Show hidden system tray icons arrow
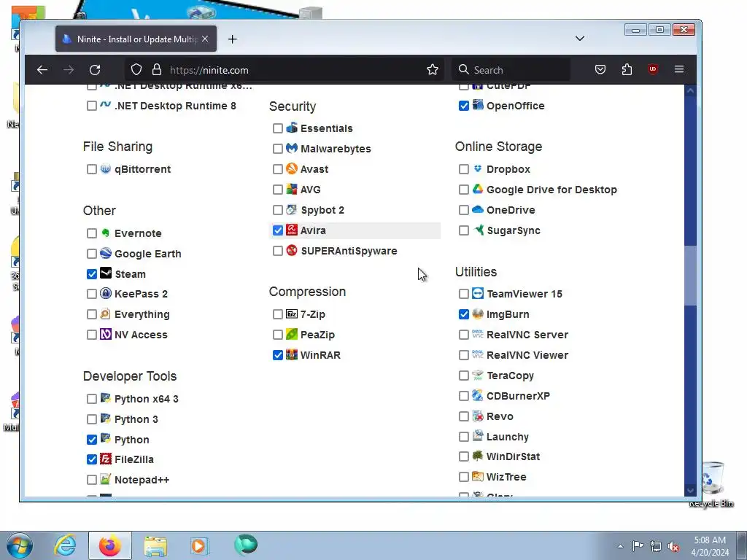Viewport: 747px width, 560px height. point(620,546)
